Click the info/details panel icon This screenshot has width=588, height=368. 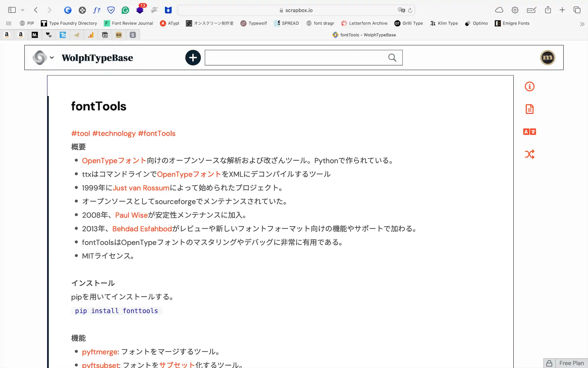[529, 87]
